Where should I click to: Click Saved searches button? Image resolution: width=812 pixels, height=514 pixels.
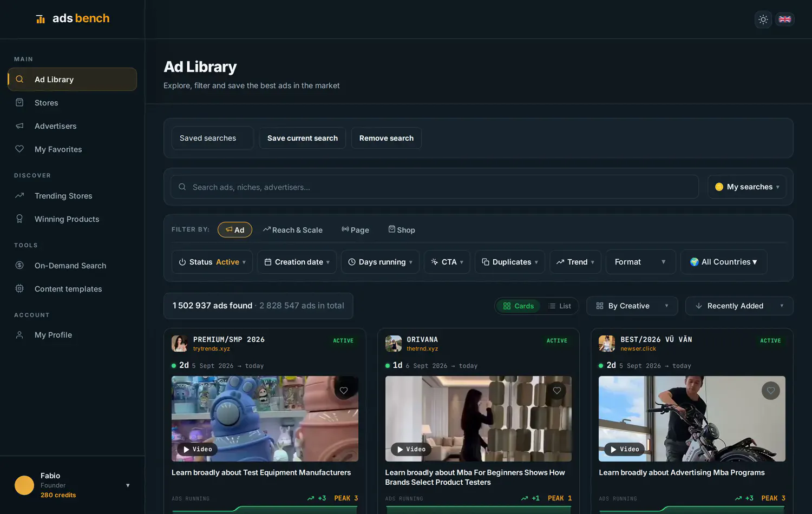(x=213, y=138)
